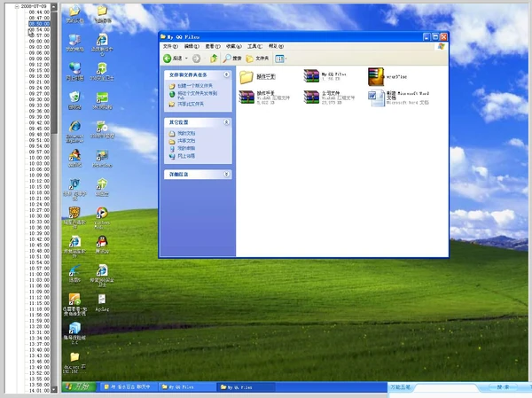The width and height of the screenshot is (532, 398).
Task: Open the 帮助(H) menu
Action: click(x=276, y=46)
